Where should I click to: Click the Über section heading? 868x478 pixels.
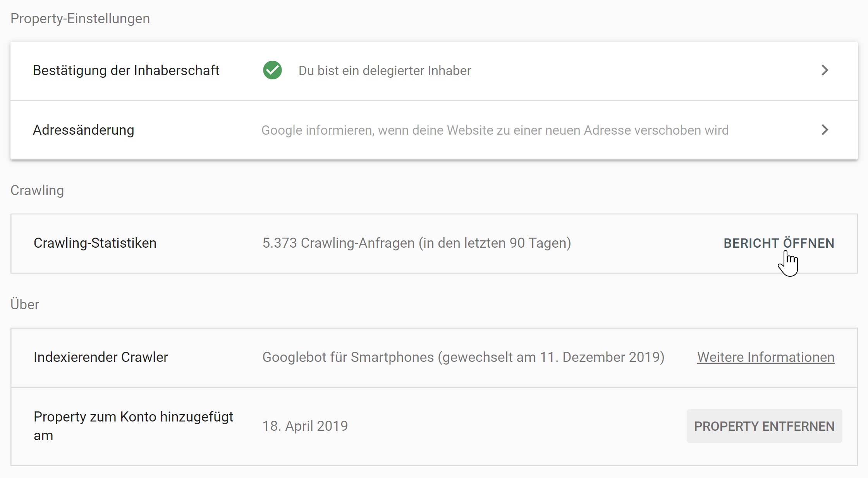tap(25, 304)
